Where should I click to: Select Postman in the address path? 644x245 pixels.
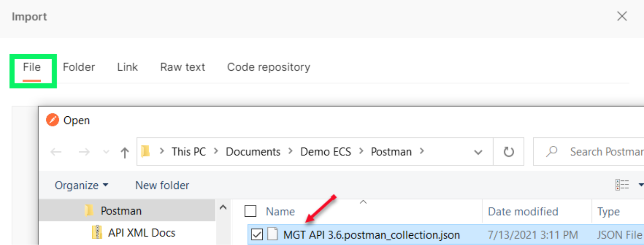(x=391, y=152)
